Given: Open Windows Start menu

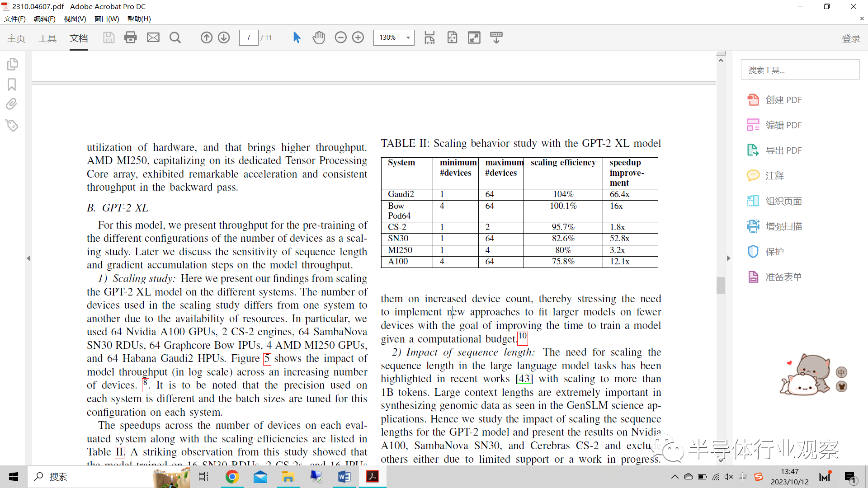Looking at the screenshot, I should (14, 477).
